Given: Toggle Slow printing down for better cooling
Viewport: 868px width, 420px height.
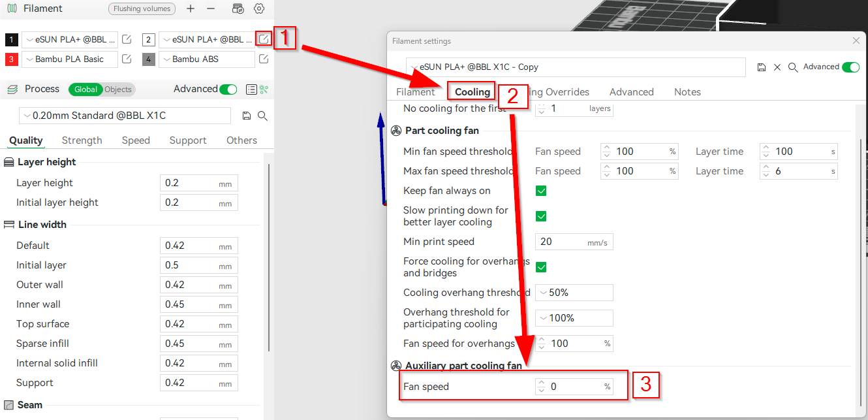Looking at the screenshot, I should (x=541, y=216).
